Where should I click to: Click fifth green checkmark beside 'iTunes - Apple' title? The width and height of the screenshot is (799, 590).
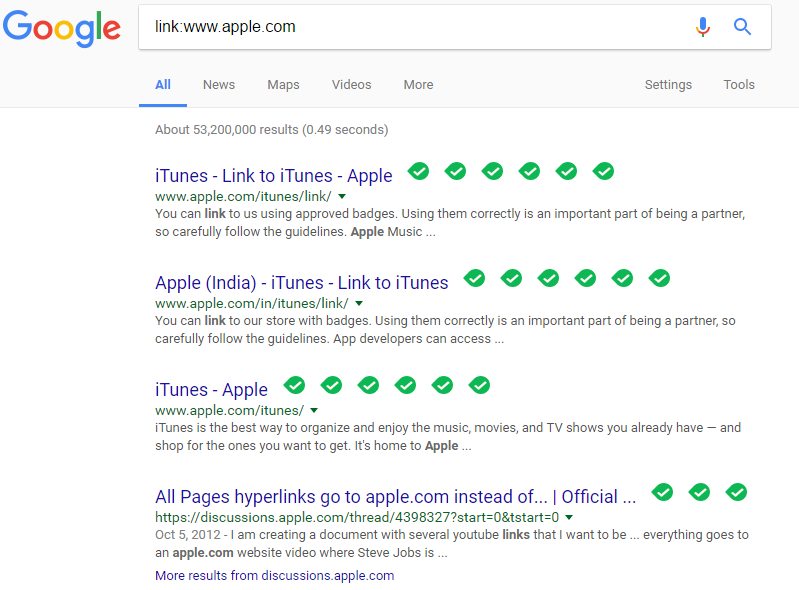tap(442, 385)
